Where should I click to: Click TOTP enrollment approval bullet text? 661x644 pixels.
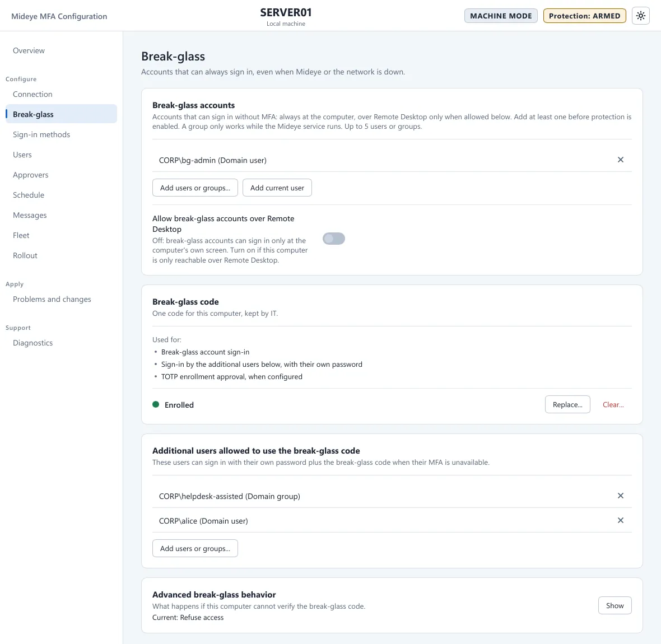[231, 376]
